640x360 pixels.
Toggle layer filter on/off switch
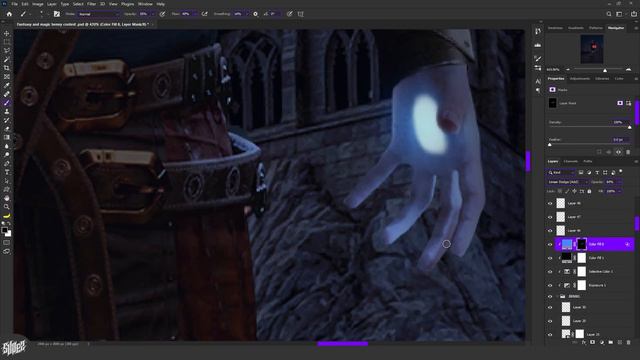621,171
